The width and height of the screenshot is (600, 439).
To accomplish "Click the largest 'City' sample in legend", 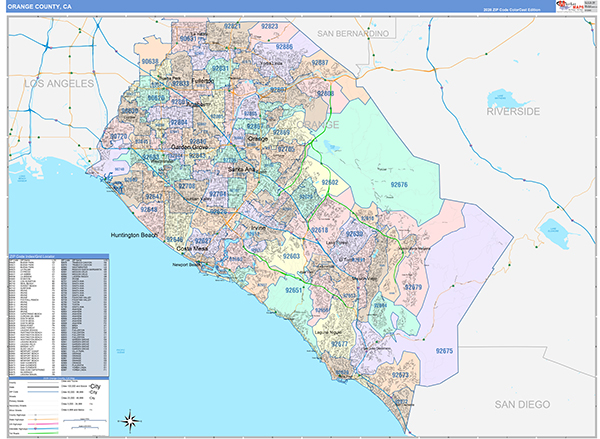I will pos(96,385).
